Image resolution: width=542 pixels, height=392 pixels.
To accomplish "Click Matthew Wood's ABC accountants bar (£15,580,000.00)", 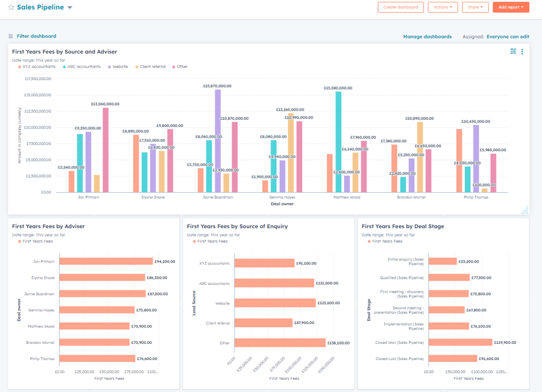I will coord(338,142).
